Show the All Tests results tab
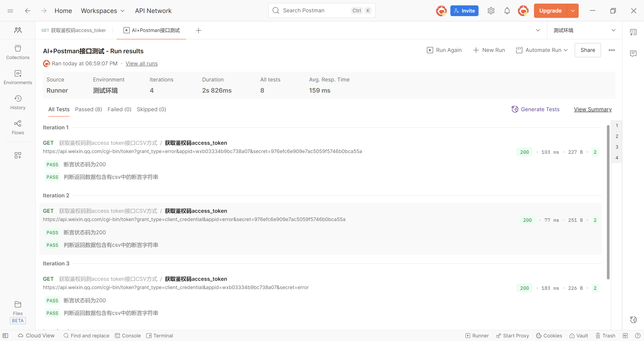Image resolution: width=644 pixels, height=341 pixels. tap(59, 109)
